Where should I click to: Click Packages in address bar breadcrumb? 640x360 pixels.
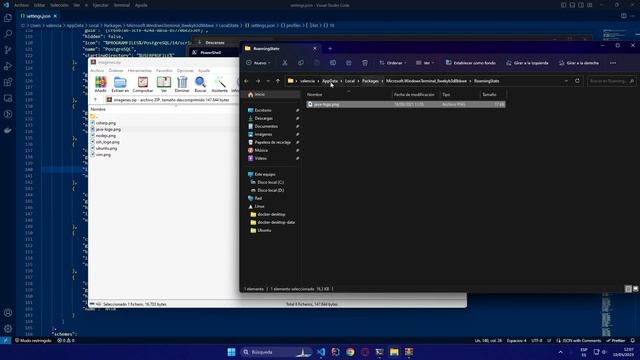pos(370,81)
